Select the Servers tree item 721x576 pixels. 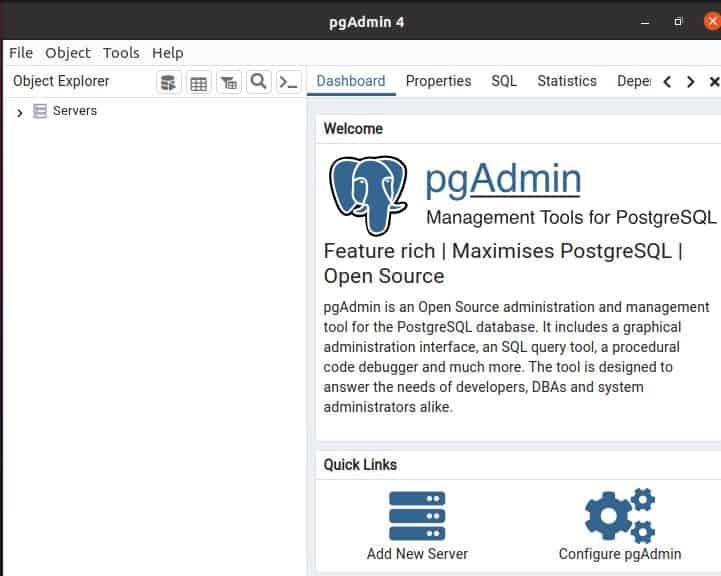point(74,111)
